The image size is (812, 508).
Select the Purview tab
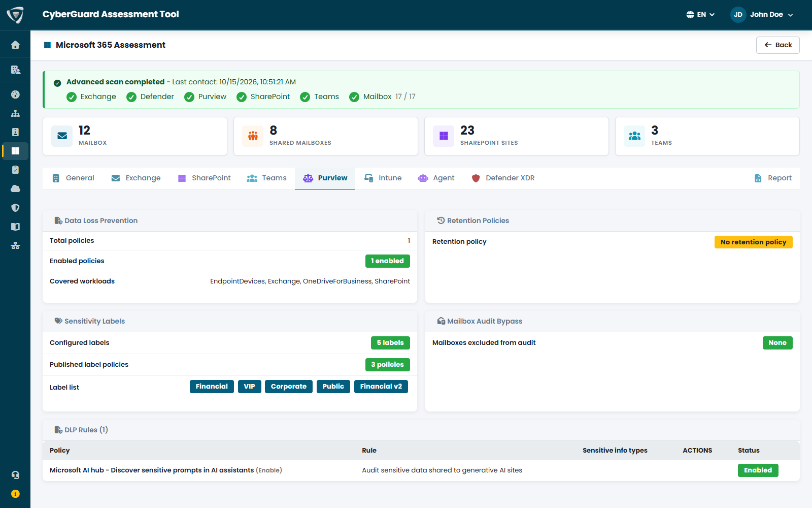(325, 178)
